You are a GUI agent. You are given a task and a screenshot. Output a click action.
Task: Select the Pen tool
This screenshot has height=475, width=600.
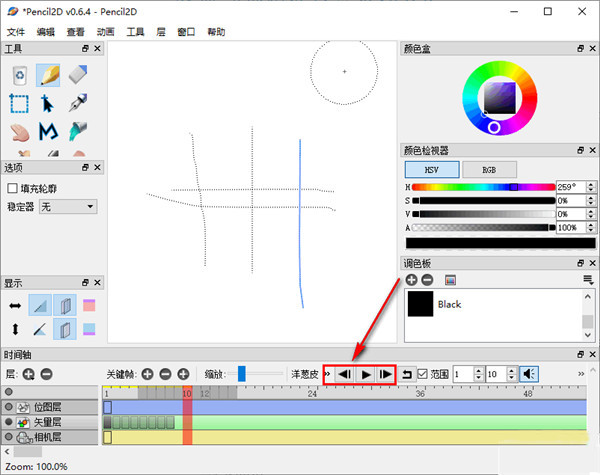point(77,103)
